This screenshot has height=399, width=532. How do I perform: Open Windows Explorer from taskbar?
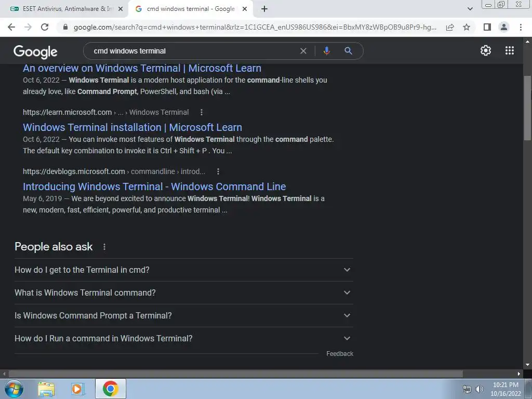tap(46, 389)
